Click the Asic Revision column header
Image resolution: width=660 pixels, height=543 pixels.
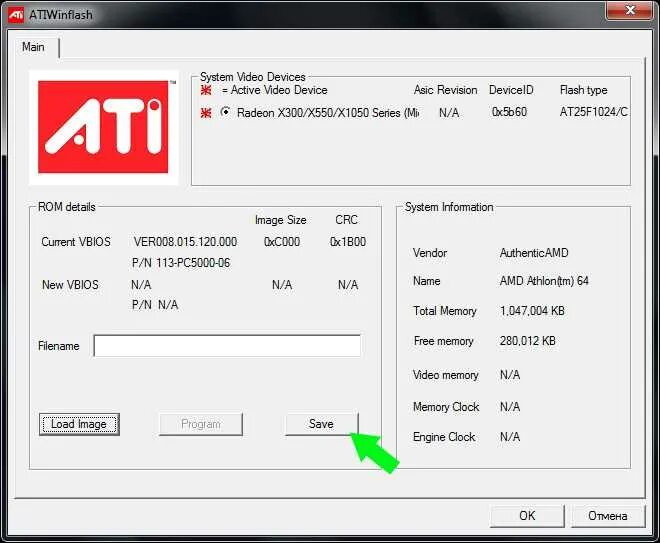click(x=445, y=90)
